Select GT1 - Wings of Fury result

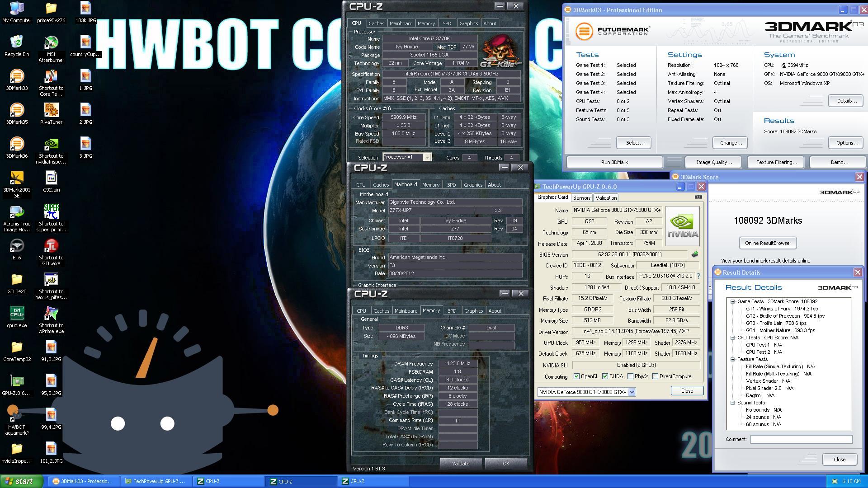click(x=782, y=309)
